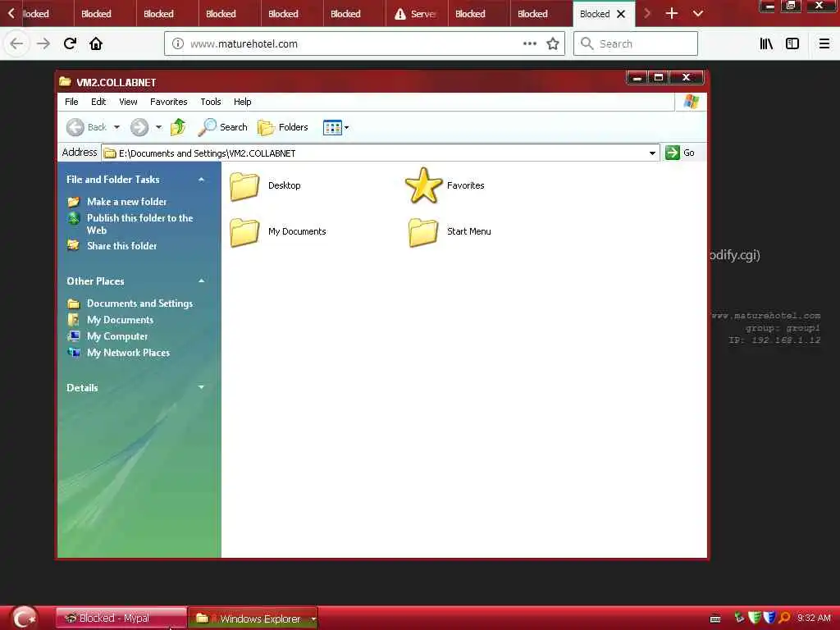Open the View menu in Explorer
This screenshot has height=630, width=840.
pos(128,102)
